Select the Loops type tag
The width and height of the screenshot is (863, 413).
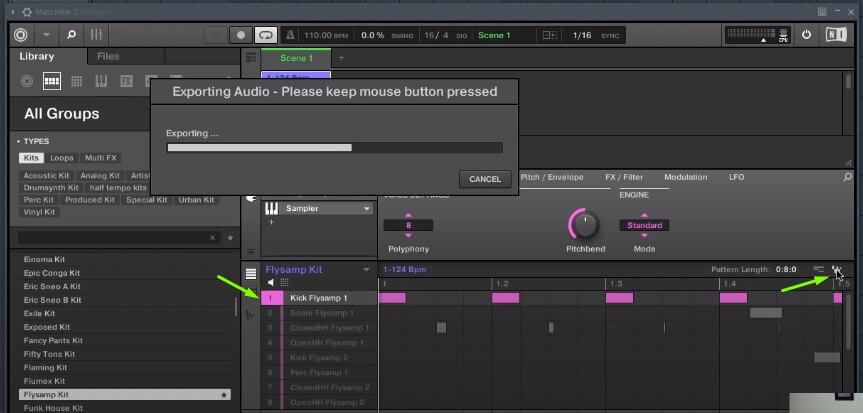click(x=62, y=157)
